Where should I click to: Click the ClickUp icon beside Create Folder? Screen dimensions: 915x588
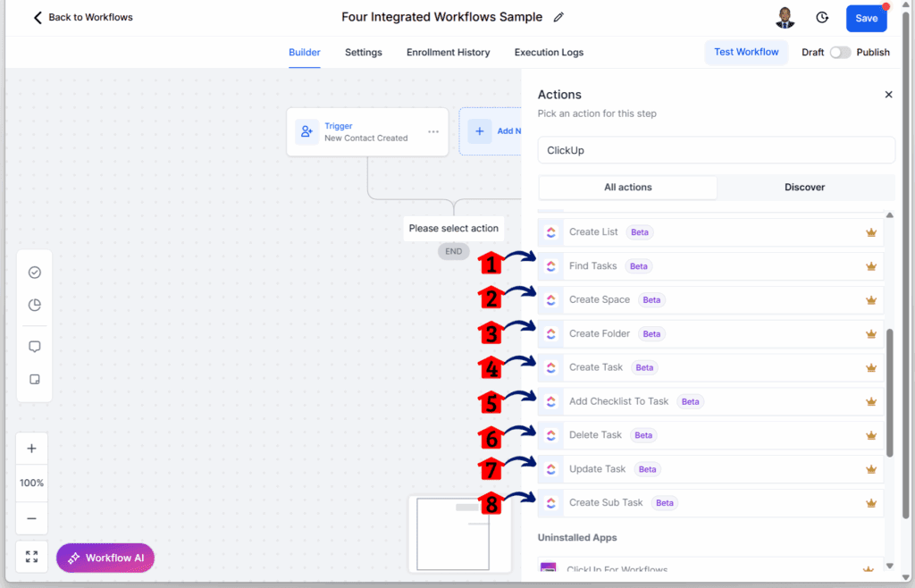point(550,333)
